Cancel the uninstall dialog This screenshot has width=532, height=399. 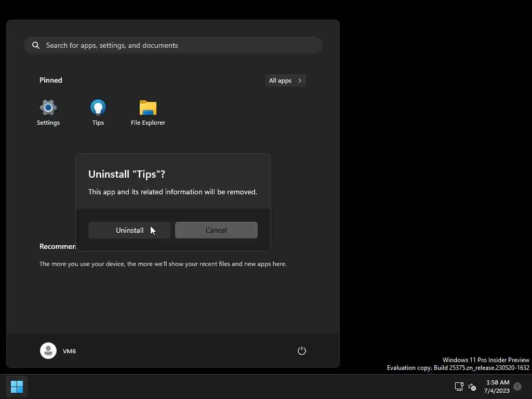click(x=216, y=230)
